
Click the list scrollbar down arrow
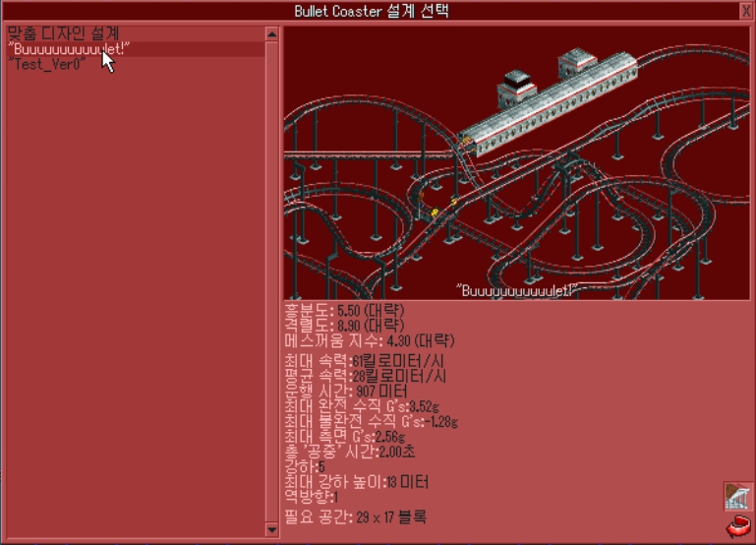point(272,529)
